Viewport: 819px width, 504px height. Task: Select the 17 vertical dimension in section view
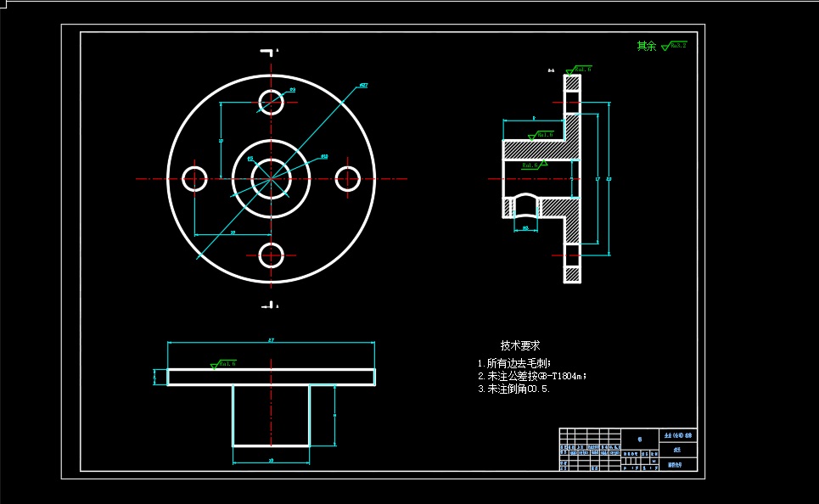click(x=597, y=179)
